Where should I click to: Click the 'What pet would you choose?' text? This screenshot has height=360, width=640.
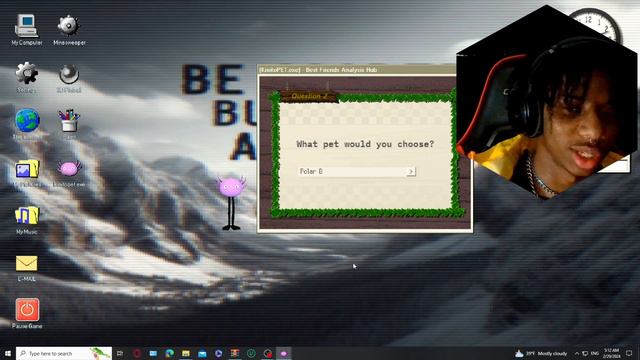click(x=365, y=144)
